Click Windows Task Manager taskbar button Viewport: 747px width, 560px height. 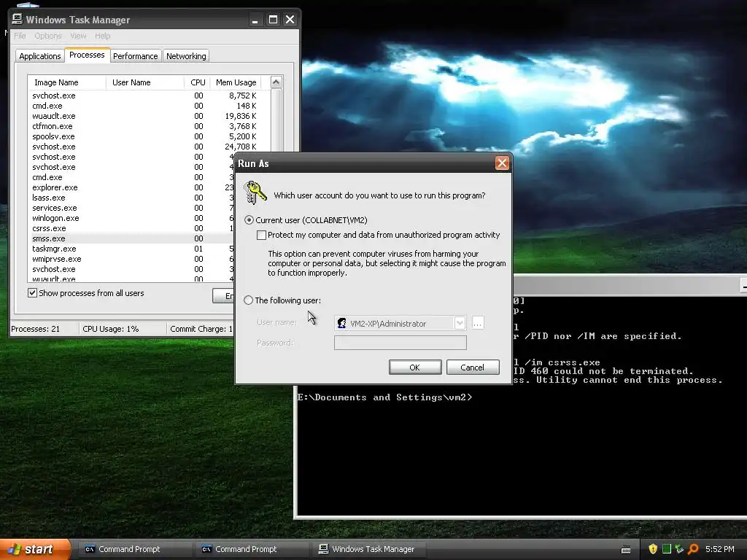[370, 549]
